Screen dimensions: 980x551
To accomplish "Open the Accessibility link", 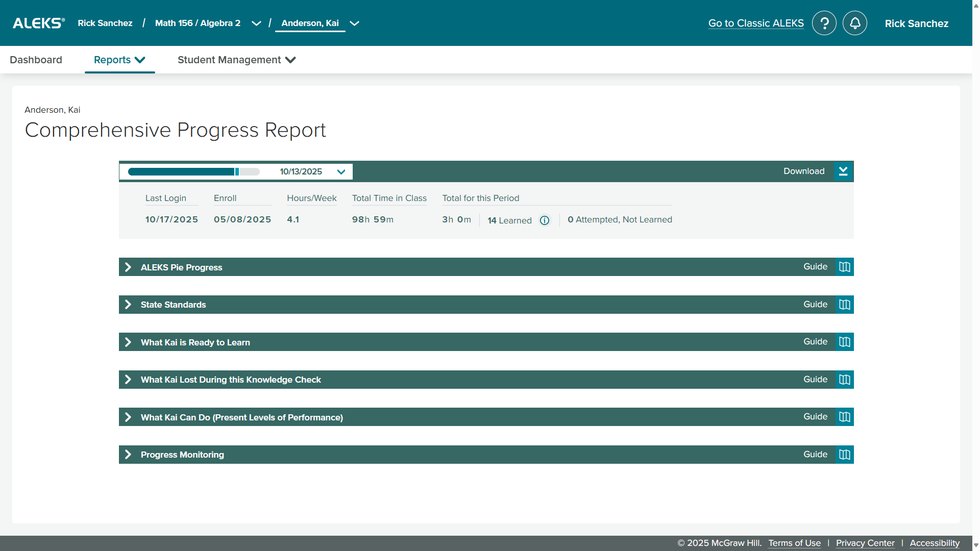I will [935, 543].
